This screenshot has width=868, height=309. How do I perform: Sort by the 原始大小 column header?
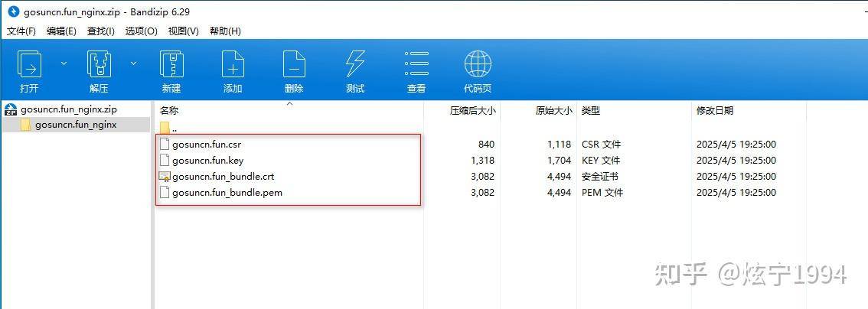pos(553,111)
